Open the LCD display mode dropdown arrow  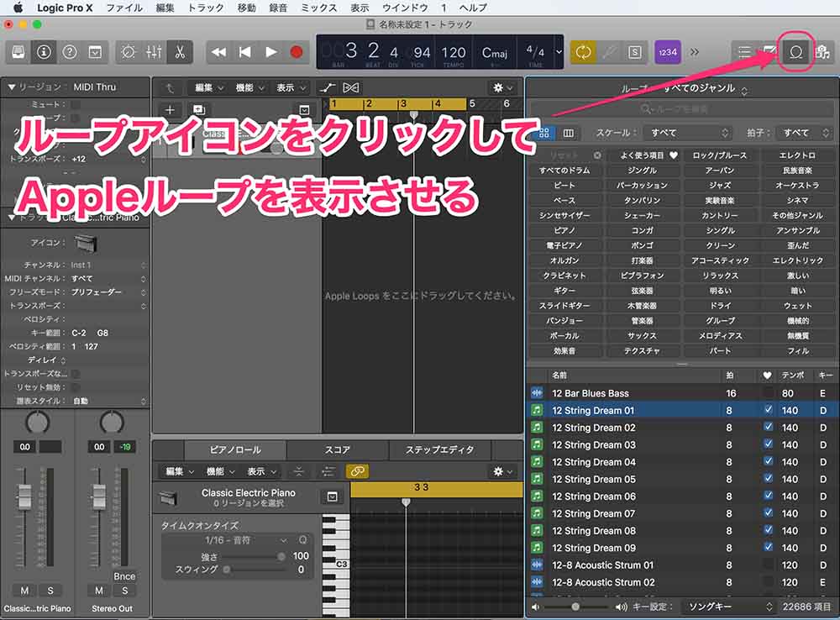[559, 52]
